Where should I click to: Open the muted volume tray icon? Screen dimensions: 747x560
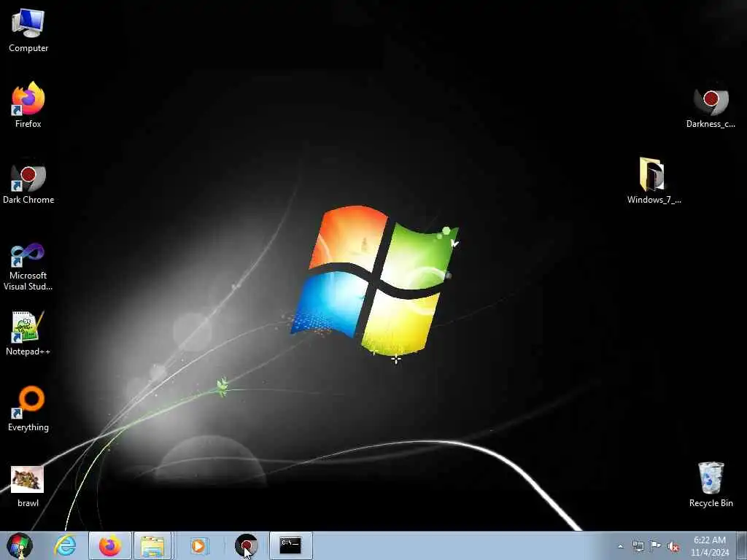click(673, 546)
